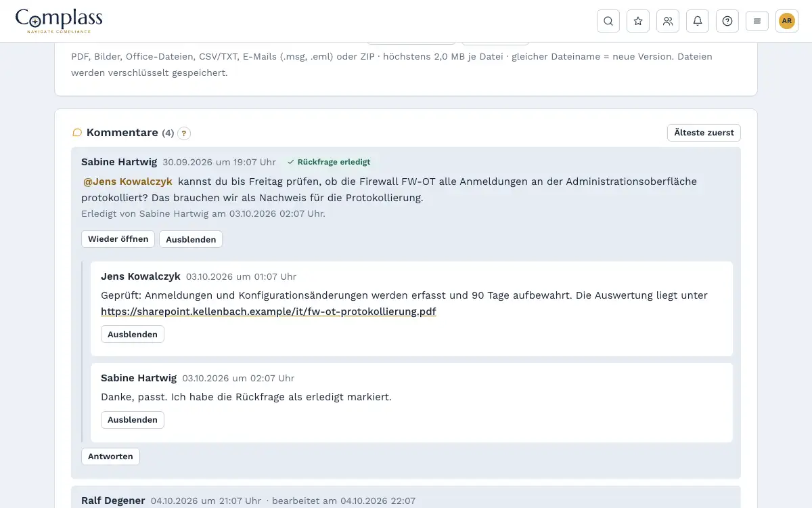Click the Kommentare heading
Viewport: 812px width, 508px height.
(x=122, y=133)
